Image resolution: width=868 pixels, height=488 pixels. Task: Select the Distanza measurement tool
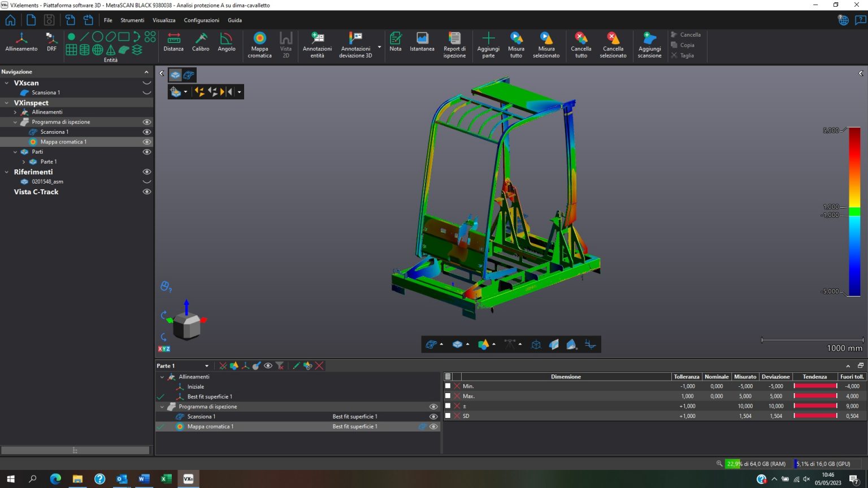pos(173,45)
